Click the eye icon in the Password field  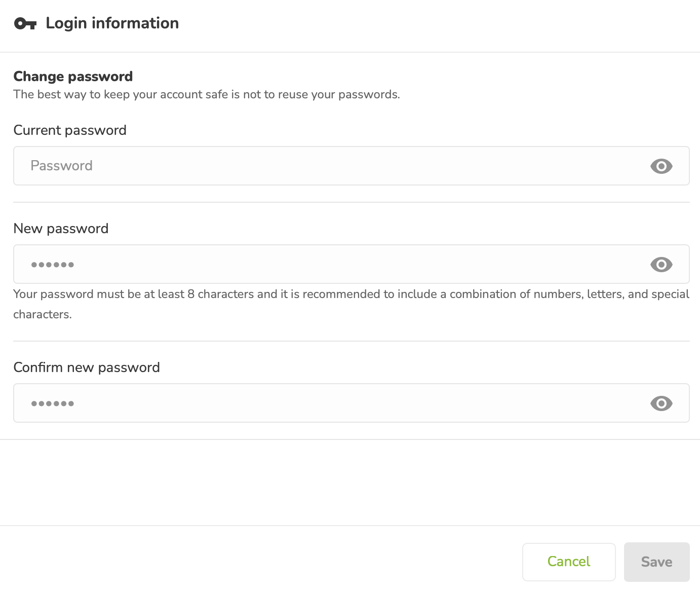[x=661, y=166]
